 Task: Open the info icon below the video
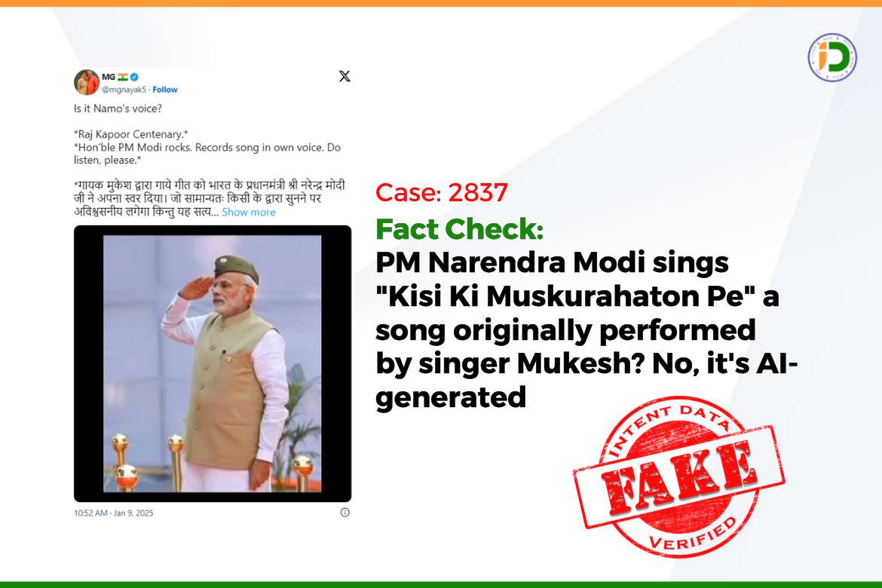point(345,513)
